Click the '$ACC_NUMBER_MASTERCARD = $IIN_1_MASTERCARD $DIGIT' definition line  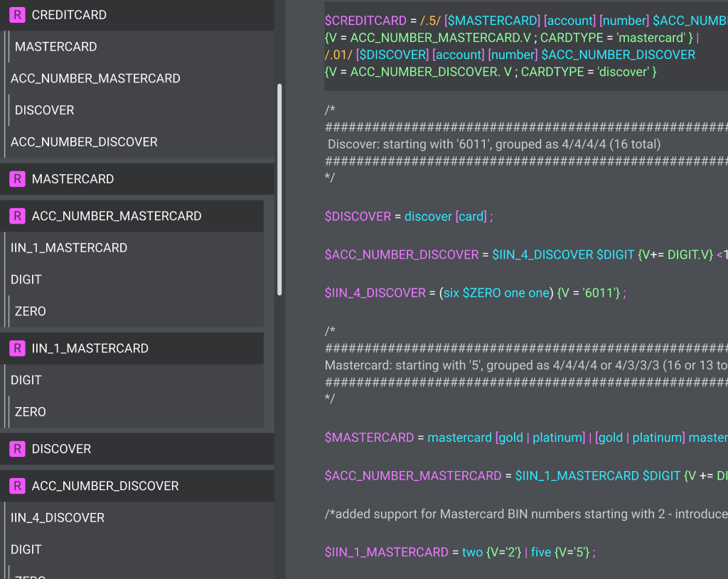coord(526,476)
